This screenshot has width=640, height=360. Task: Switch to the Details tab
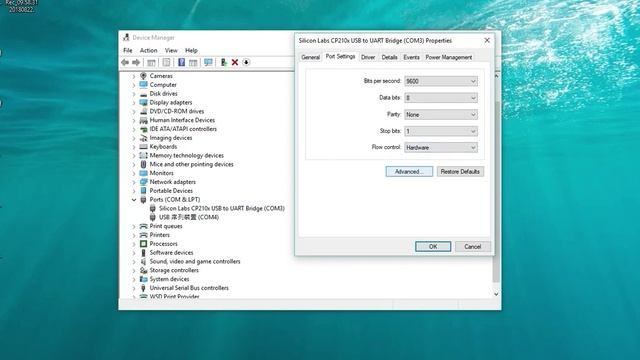click(x=389, y=58)
